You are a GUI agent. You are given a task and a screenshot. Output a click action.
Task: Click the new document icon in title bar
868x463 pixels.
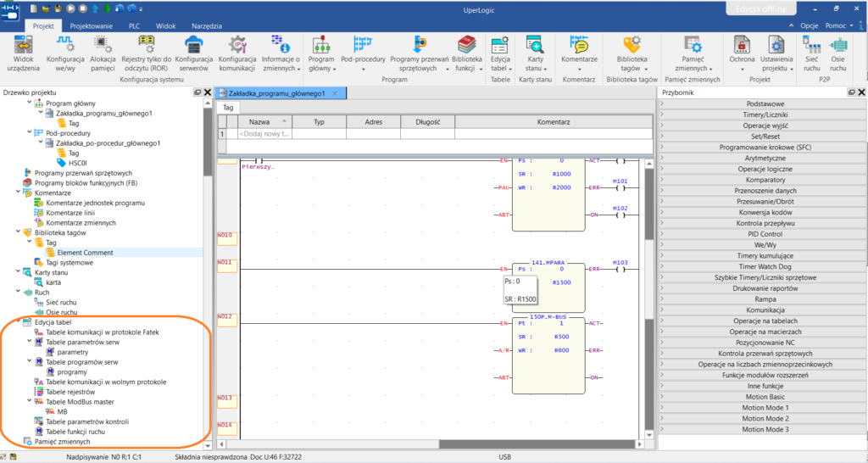pyautogui.click(x=34, y=8)
